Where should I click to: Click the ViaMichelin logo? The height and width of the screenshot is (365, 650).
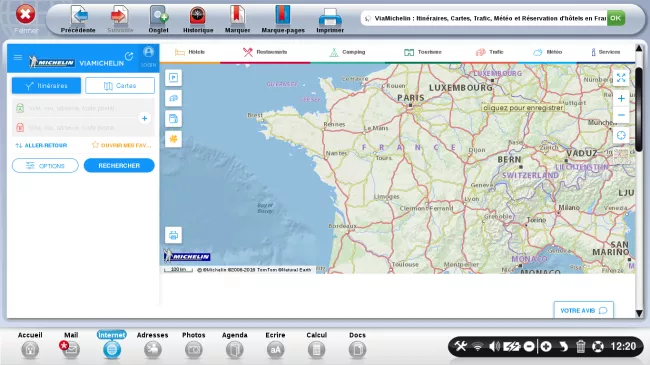coord(76,62)
